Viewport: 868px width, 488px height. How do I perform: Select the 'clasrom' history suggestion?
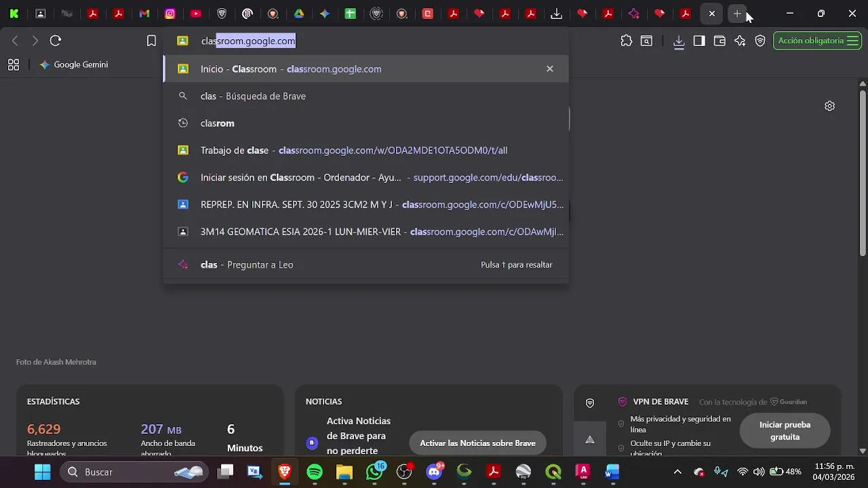click(366, 123)
